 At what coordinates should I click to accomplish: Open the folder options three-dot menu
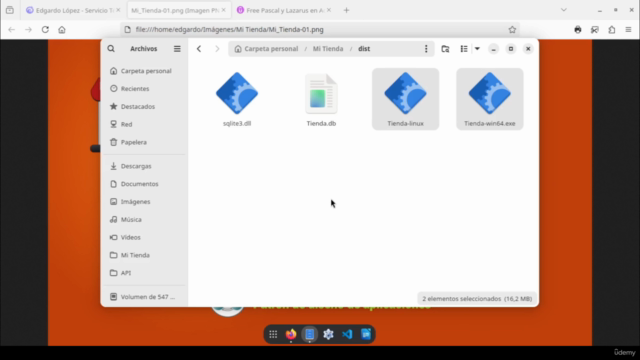click(x=426, y=49)
